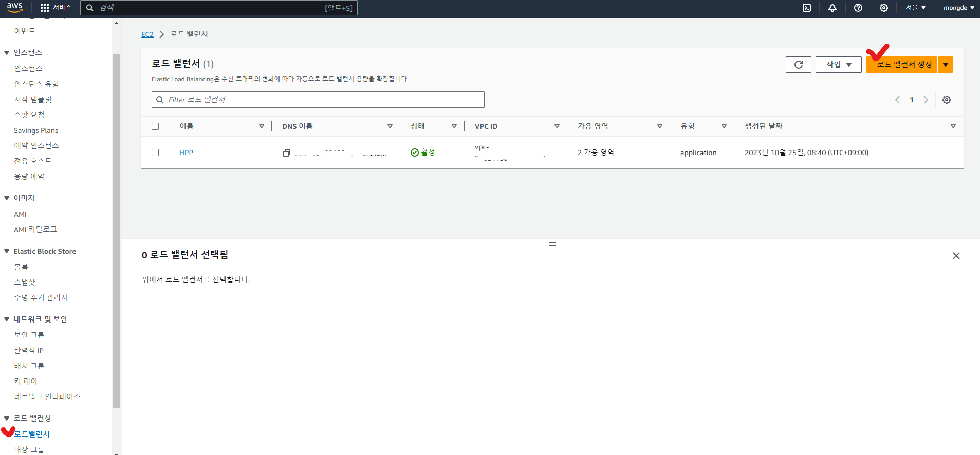980x455 pixels.
Task: Open the top bar settings gear
Action: point(884,8)
